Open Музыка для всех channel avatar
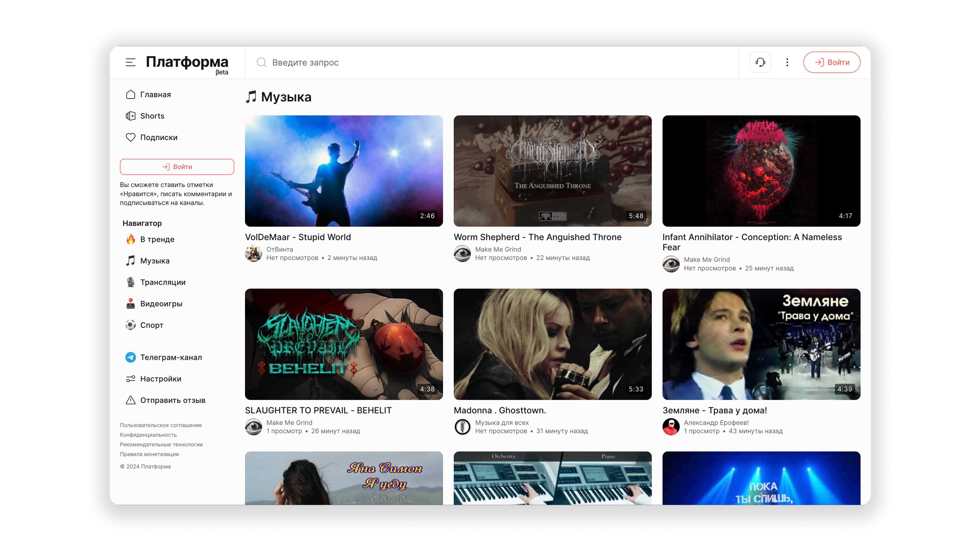 (x=462, y=427)
